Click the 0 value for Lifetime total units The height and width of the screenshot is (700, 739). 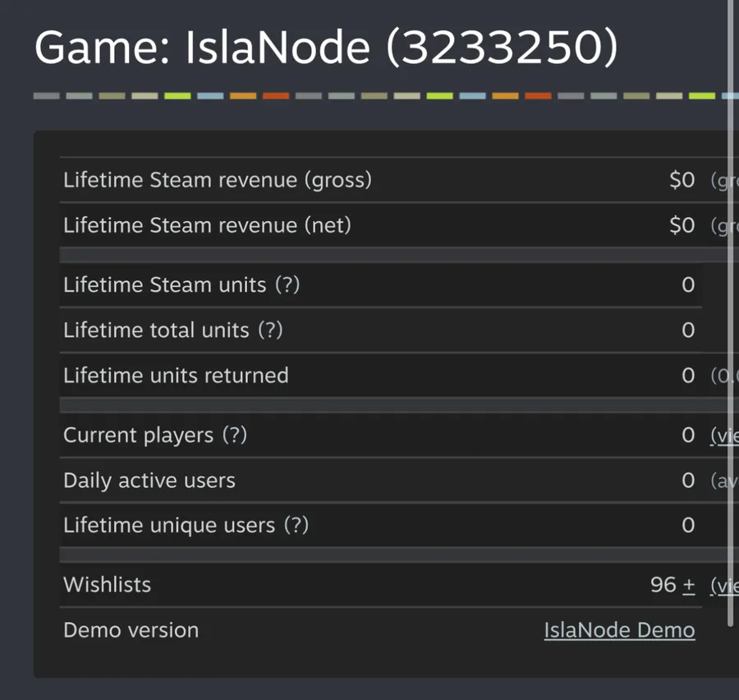(689, 330)
